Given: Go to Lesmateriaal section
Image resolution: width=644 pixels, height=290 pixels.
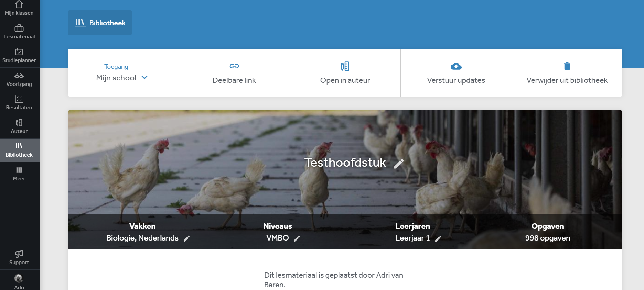Looking at the screenshot, I should (x=19, y=32).
